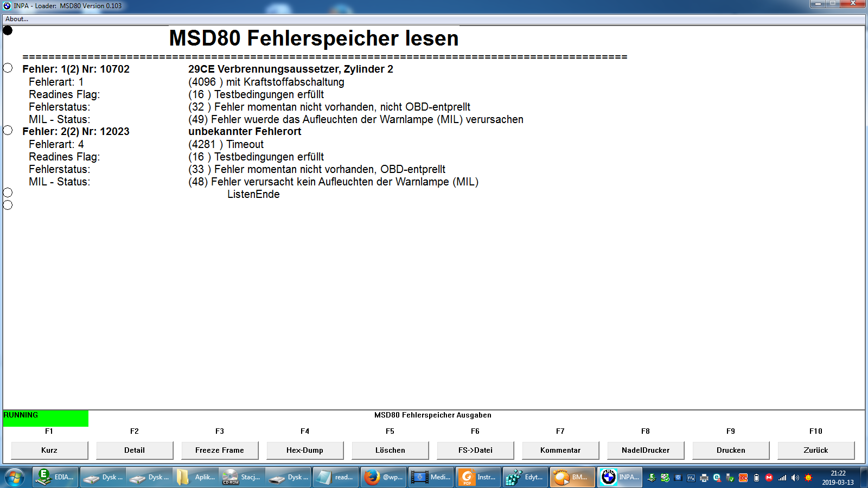Print using the Drucken button
868x488 pixels.
[x=731, y=450]
